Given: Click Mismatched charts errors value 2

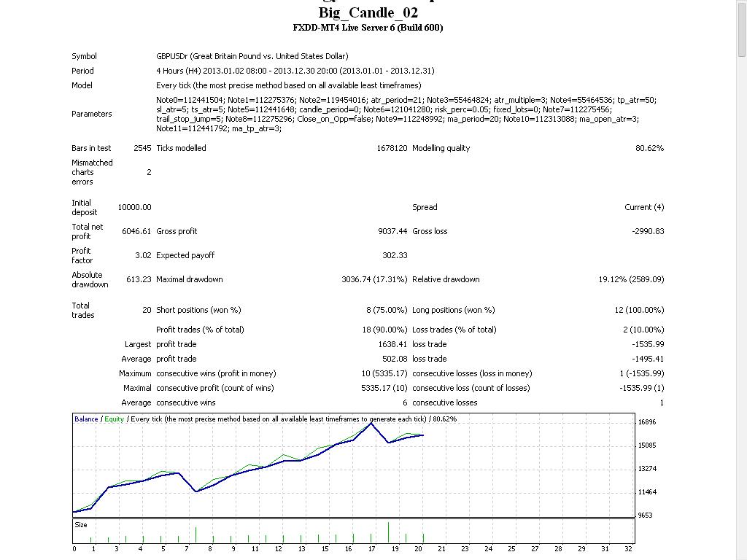Looking at the screenshot, I should click(149, 172).
